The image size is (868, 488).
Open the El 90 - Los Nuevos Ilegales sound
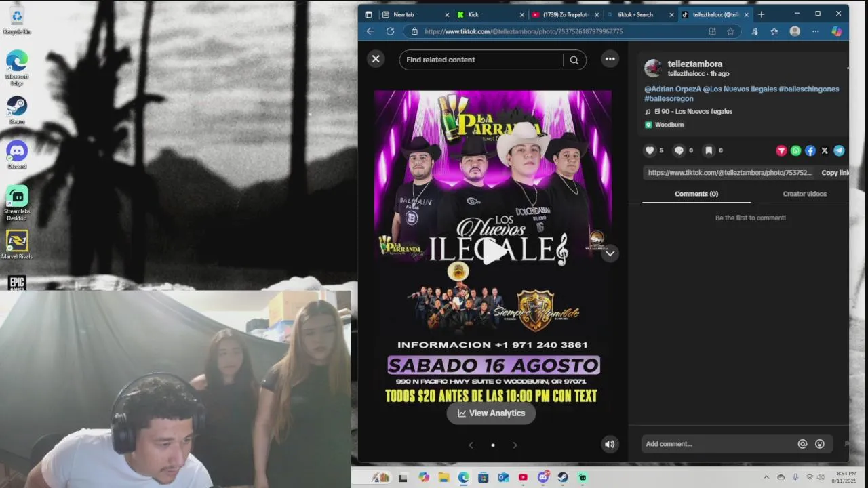[x=693, y=111]
